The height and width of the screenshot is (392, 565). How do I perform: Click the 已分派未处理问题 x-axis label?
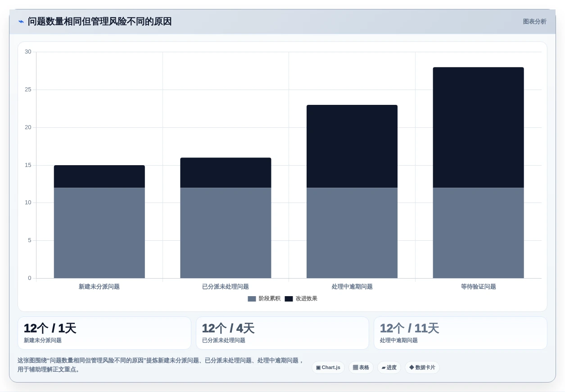coord(226,287)
